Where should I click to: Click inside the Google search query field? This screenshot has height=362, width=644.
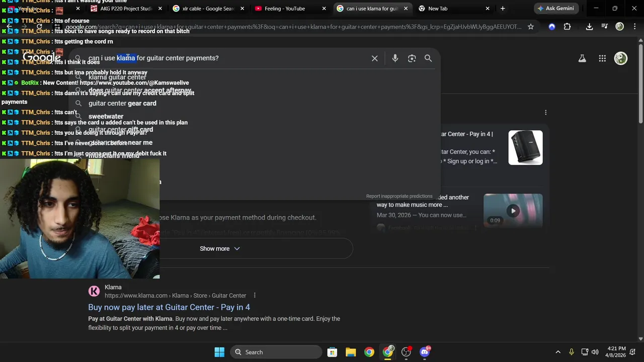[226, 58]
